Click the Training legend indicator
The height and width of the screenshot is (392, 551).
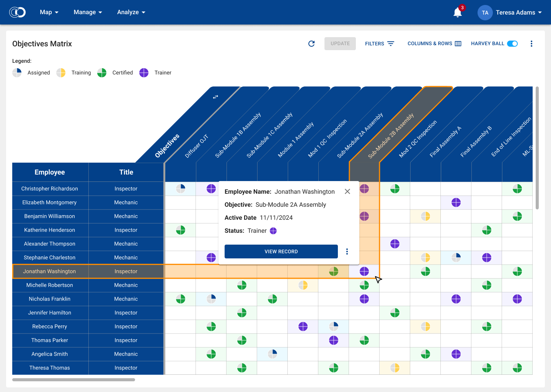point(61,72)
